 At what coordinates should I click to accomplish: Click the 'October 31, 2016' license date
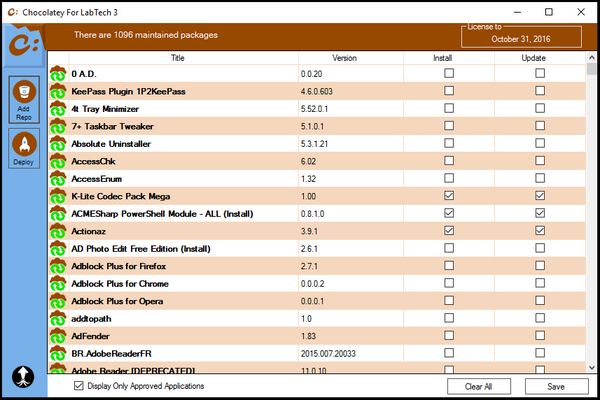521,39
